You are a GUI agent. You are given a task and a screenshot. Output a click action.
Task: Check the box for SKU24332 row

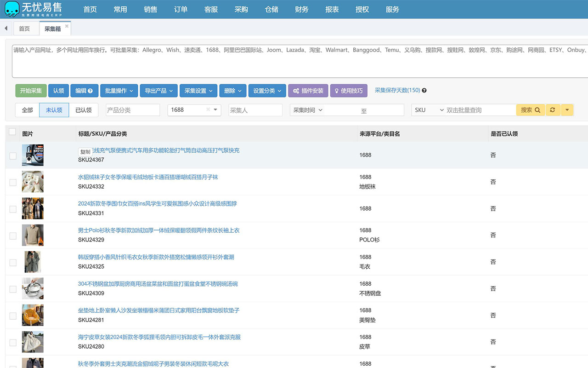[13, 182]
